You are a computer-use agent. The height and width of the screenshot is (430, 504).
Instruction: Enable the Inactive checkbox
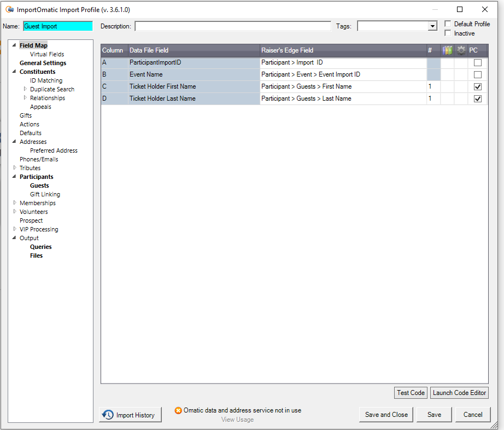tap(447, 33)
